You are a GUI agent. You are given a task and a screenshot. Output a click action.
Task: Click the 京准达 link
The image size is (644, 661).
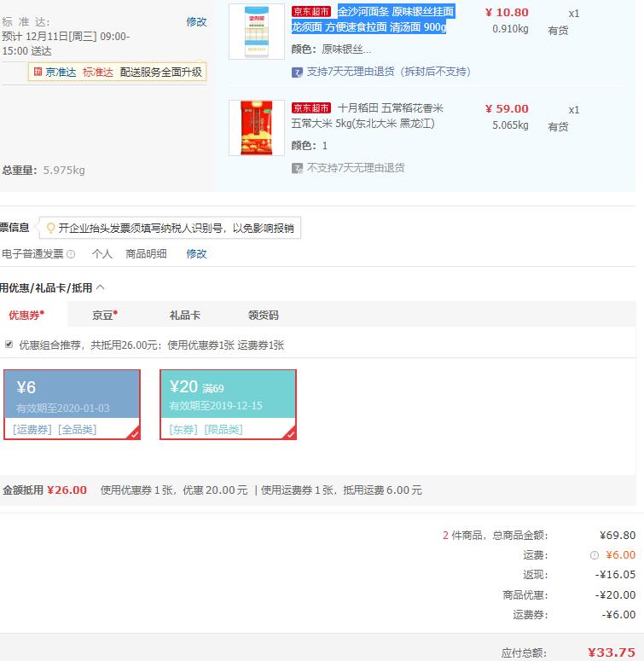point(61,72)
